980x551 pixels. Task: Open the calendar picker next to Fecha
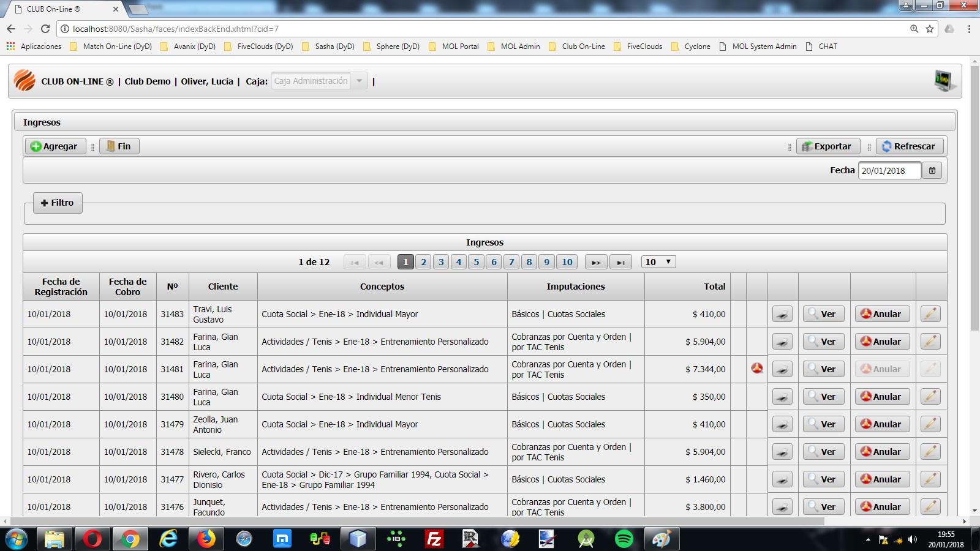coord(932,171)
